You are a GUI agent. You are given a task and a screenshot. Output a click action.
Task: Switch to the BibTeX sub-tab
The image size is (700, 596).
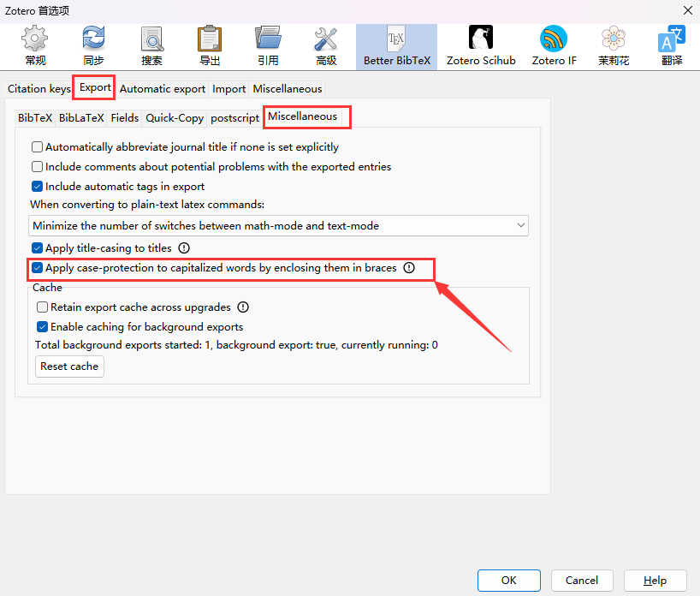click(x=35, y=118)
